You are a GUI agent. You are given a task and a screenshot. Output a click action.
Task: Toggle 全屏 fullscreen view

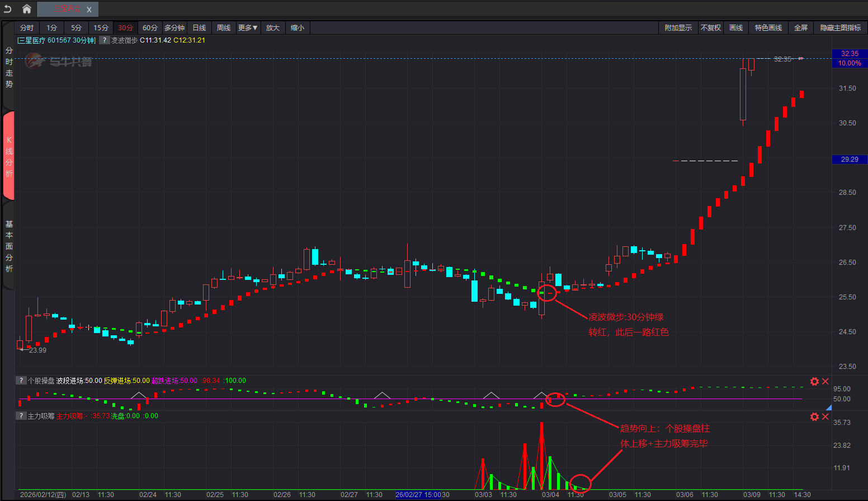click(x=801, y=28)
